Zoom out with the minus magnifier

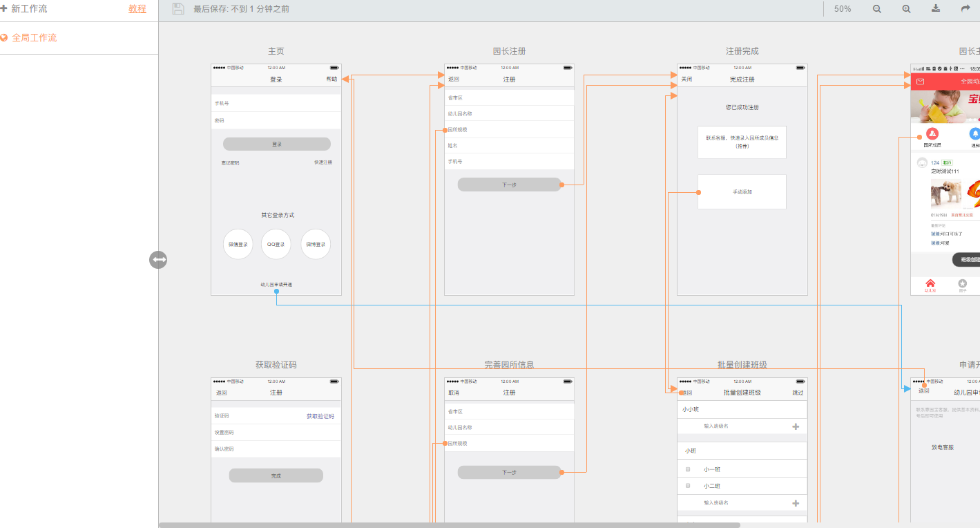click(x=877, y=9)
